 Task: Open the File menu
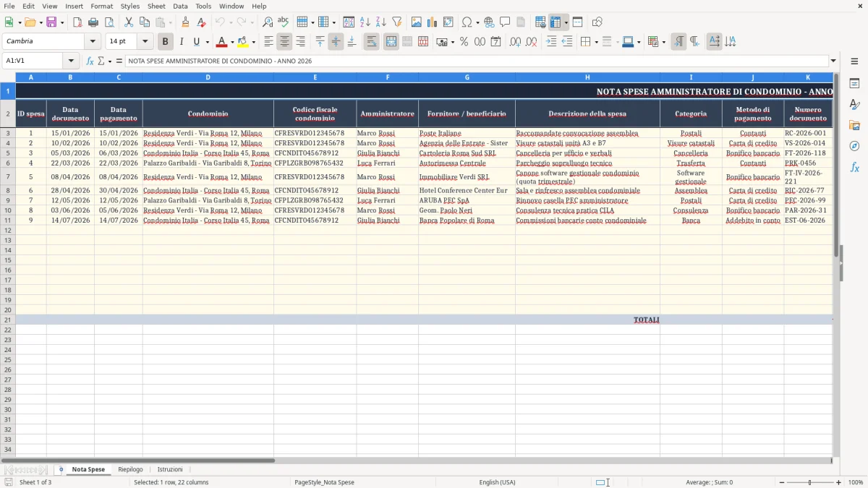pyautogui.click(x=9, y=6)
